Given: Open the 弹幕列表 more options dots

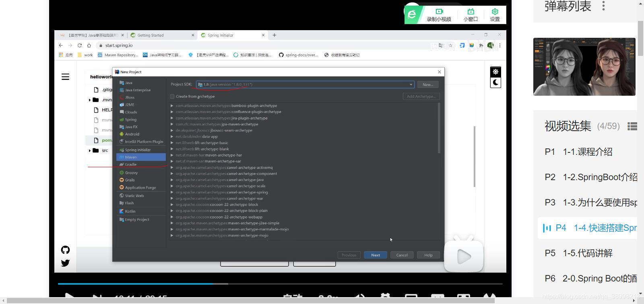Looking at the screenshot, I should click(603, 6).
